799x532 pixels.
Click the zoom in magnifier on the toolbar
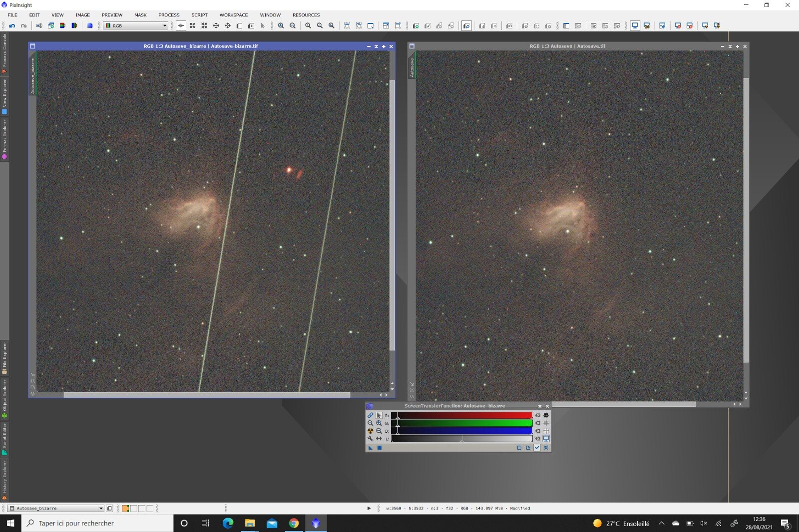pyautogui.click(x=281, y=25)
